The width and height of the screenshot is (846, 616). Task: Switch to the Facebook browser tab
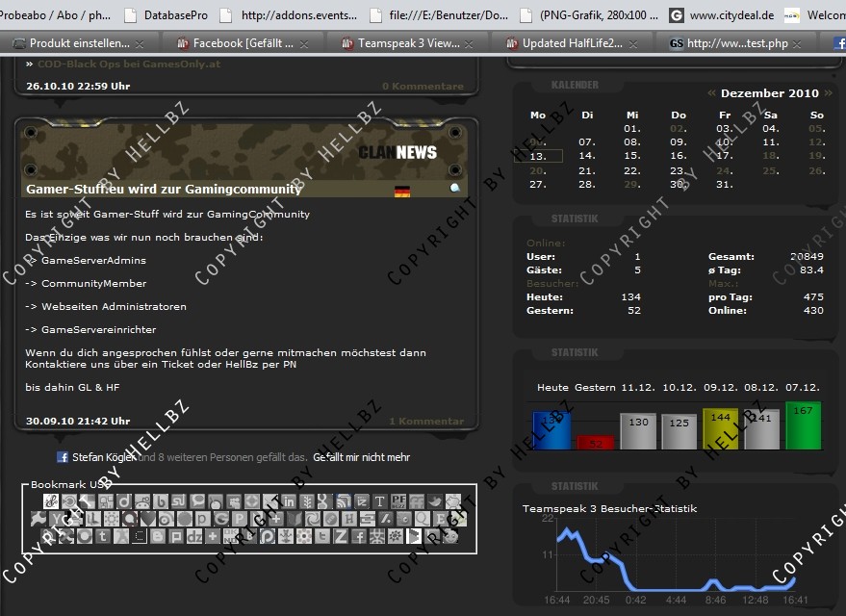coord(243,43)
